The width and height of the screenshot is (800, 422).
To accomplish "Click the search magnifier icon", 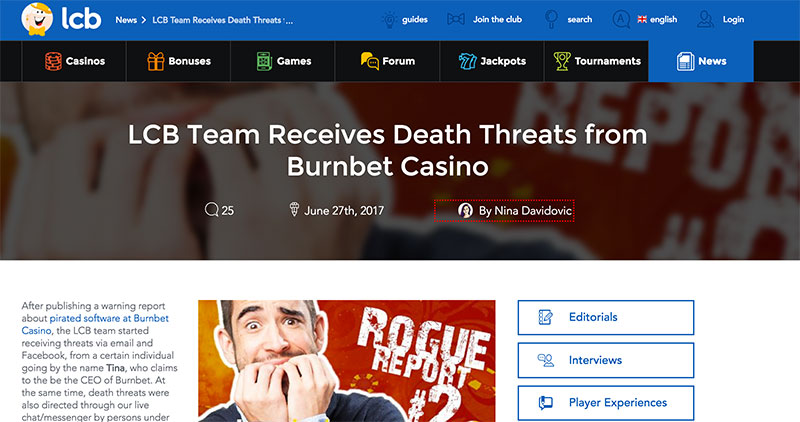I will coord(551,19).
